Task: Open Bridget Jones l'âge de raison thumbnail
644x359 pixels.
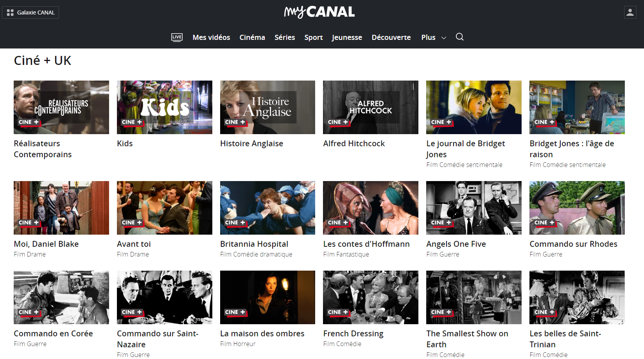Action: (x=577, y=107)
